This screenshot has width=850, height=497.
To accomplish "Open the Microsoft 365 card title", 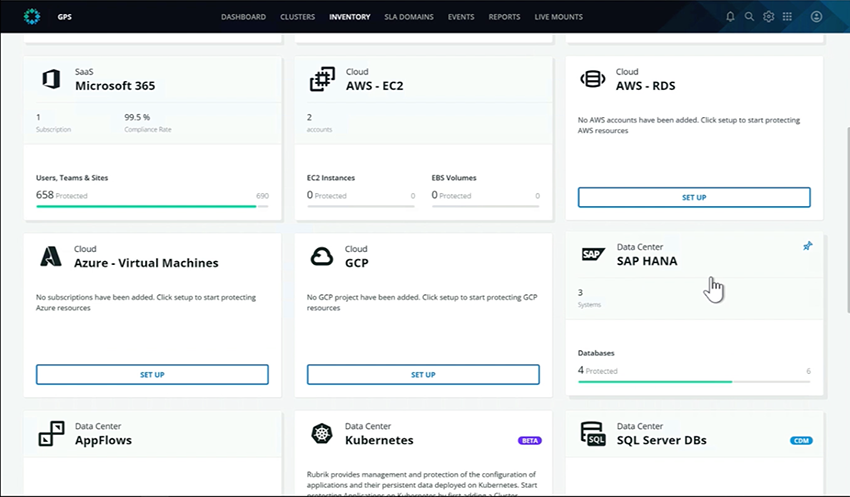I will pyautogui.click(x=115, y=86).
